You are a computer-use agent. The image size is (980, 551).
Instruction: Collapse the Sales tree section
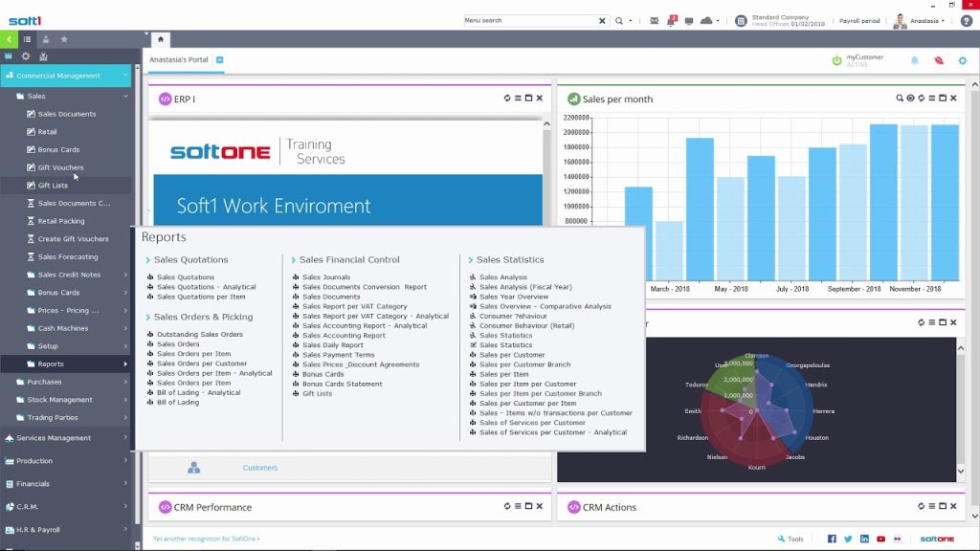pos(125,96)
